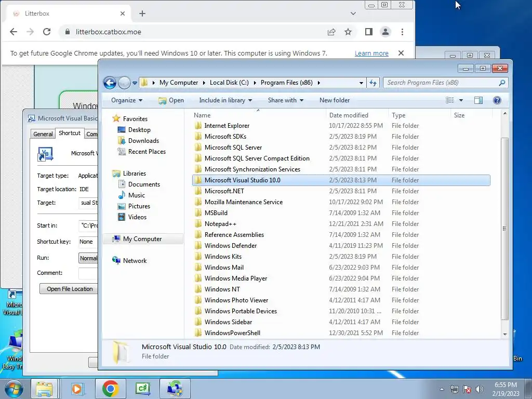Open Documents library
The image size is (532, 399).
click(x=144, y=184)
